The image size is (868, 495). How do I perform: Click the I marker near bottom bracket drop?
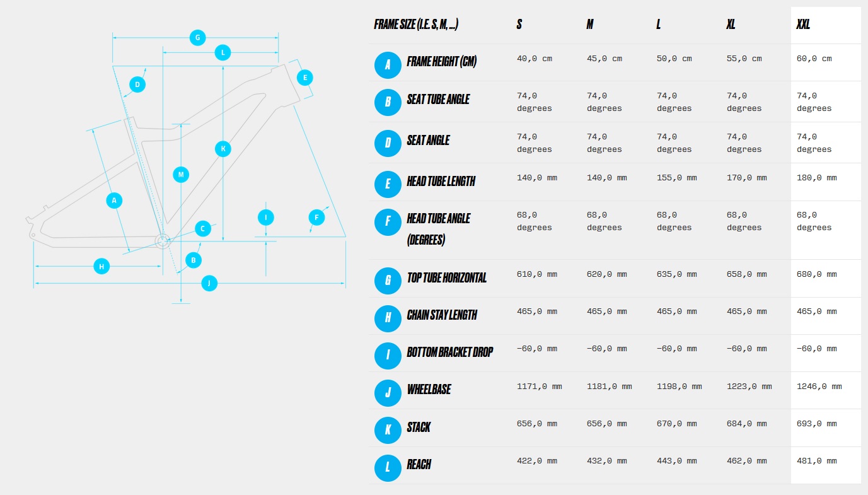[266, 218]
